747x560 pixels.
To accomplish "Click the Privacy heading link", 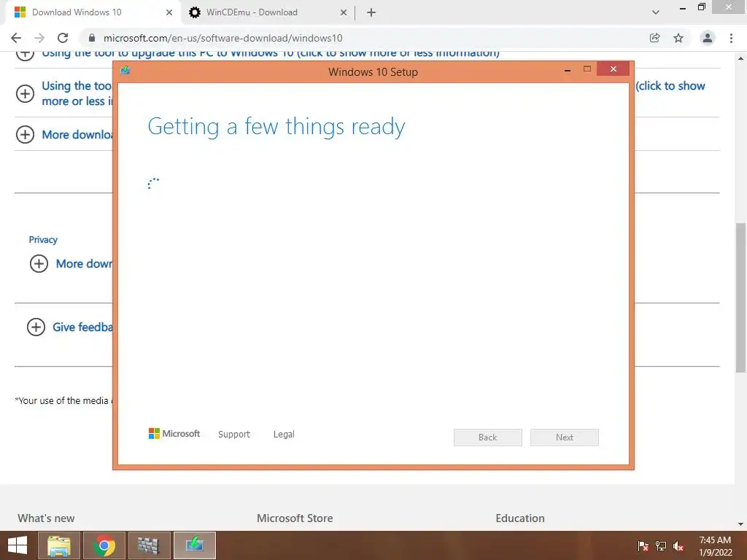I will (43, 239).
